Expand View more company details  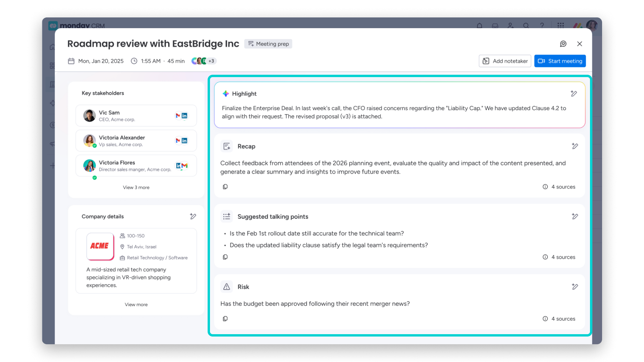coord(136,305)
